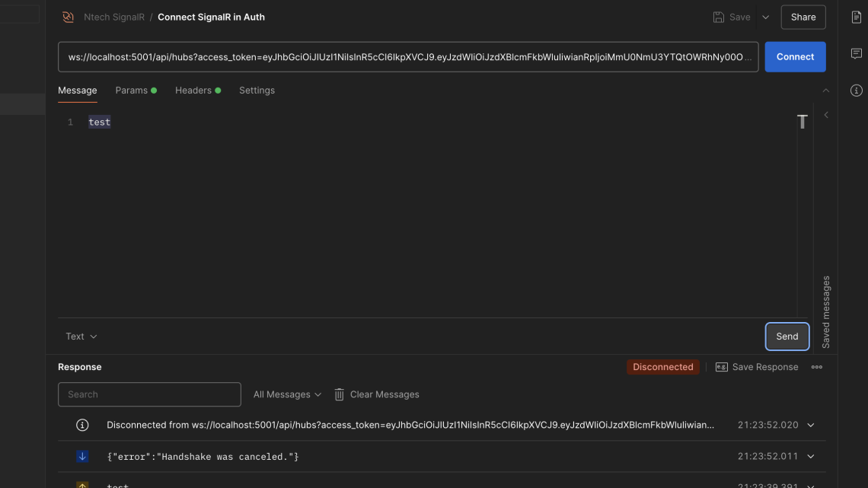Click the Clear Messages label
868x488 pixels.
point(385,394)
